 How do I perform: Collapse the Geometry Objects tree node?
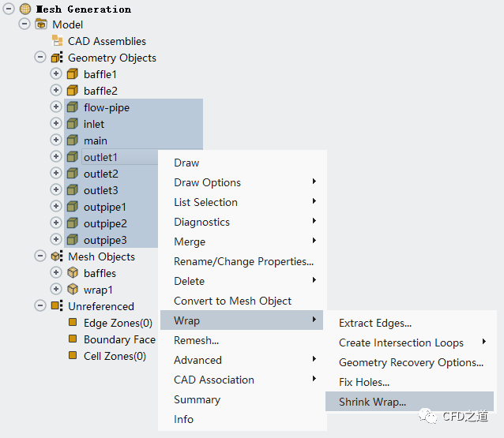point(40,58)
